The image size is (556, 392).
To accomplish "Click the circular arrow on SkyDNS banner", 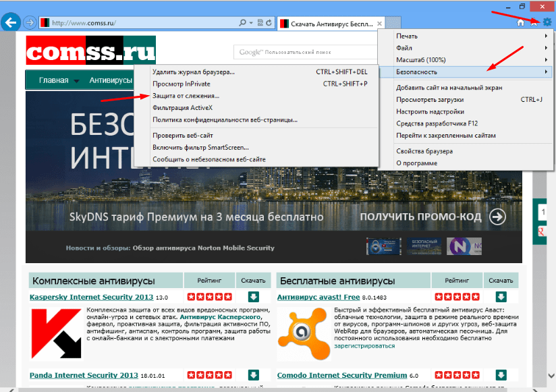I will tap(497, 217).
